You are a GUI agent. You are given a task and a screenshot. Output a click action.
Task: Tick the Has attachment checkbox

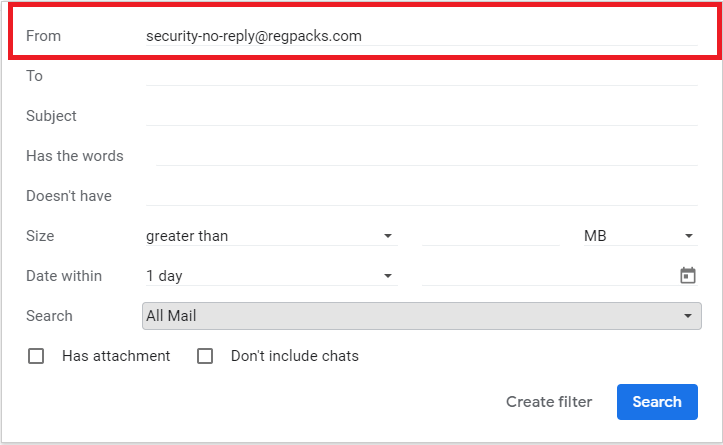(36, 356)
